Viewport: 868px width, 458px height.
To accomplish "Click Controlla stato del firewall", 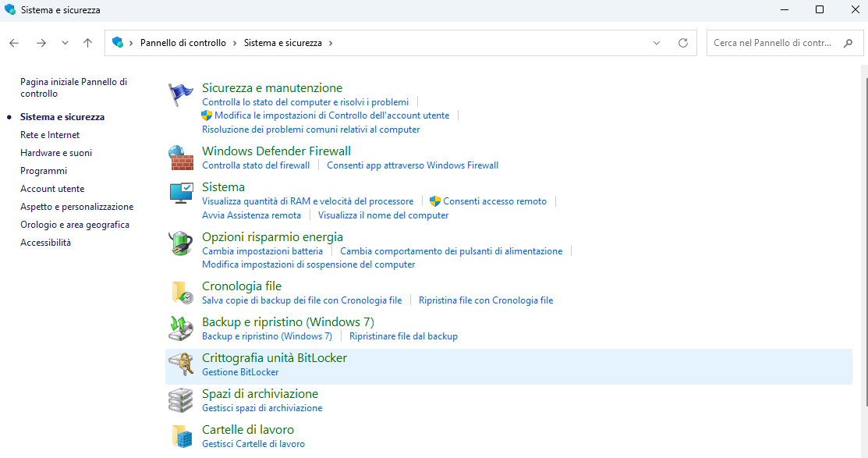I will tap(256, 165).
